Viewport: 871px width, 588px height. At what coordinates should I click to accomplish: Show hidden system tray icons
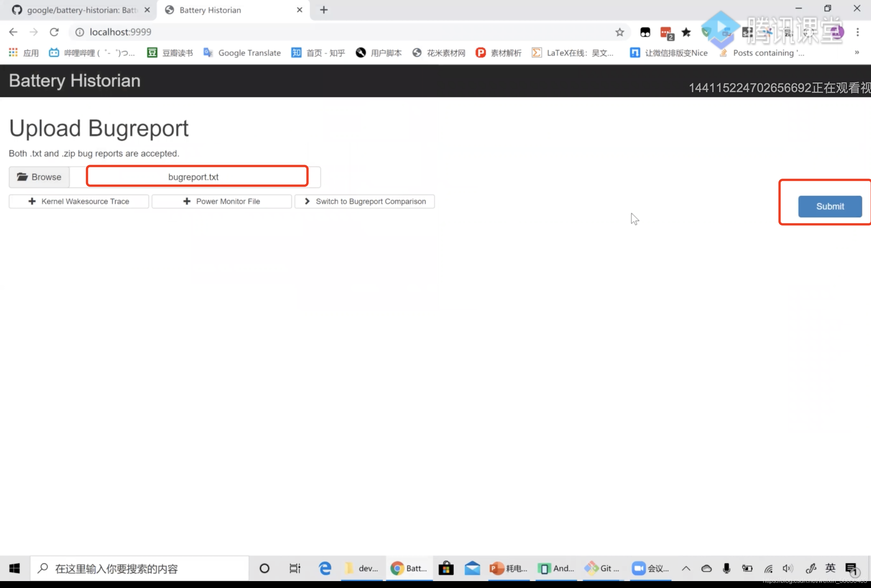tap(686, 568)
